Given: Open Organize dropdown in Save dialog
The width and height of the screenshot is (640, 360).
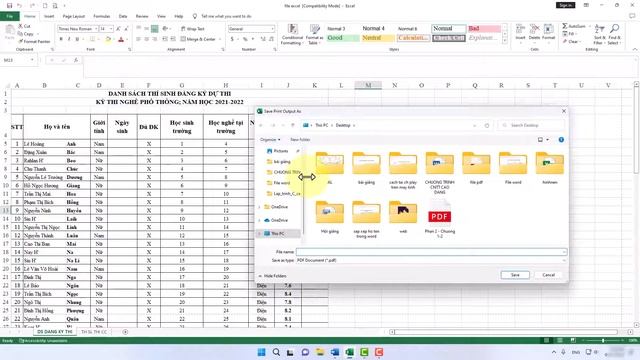Looking at the screenshot, I should point(270,140).
